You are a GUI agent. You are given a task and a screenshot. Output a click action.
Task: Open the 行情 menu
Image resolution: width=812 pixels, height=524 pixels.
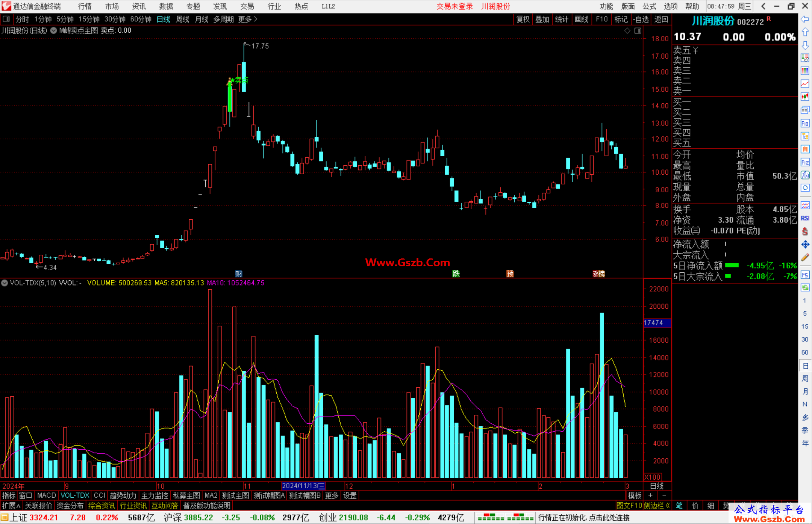(x=85, y=6)
